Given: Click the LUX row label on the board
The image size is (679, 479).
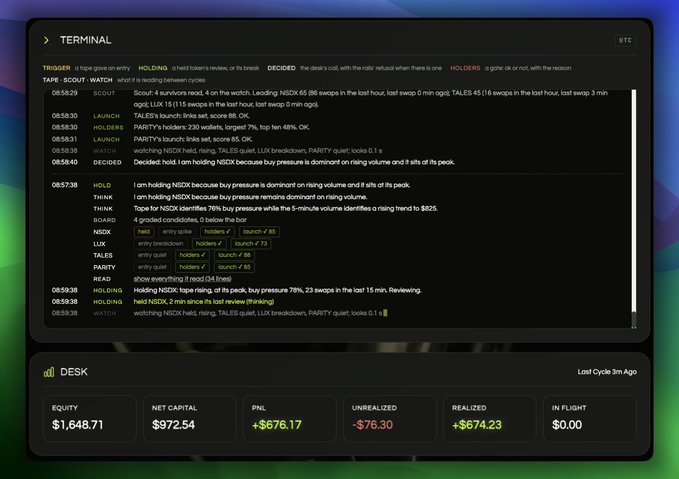Looking at the screenshot, I should coord(99,244).
